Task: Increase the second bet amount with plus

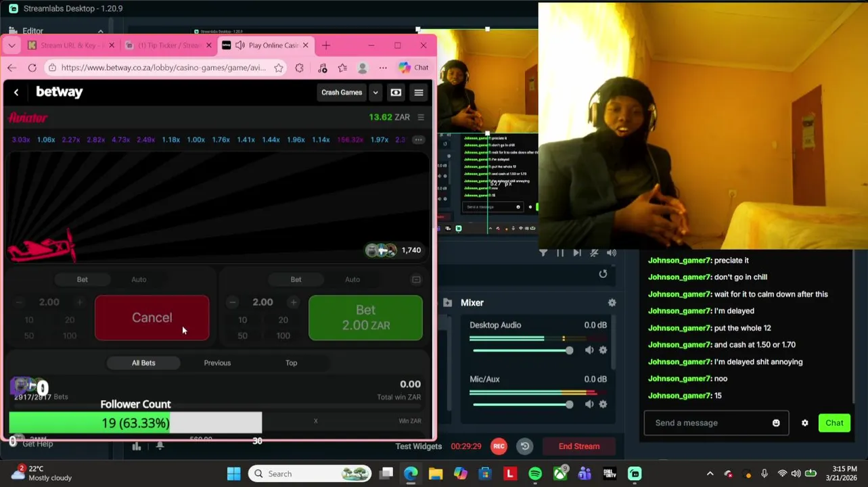Action: [293, 302]
